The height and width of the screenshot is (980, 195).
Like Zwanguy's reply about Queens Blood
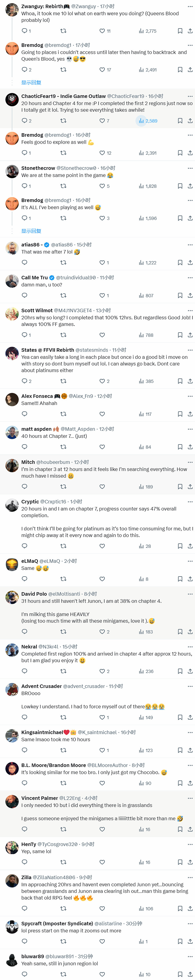(102, 31)
